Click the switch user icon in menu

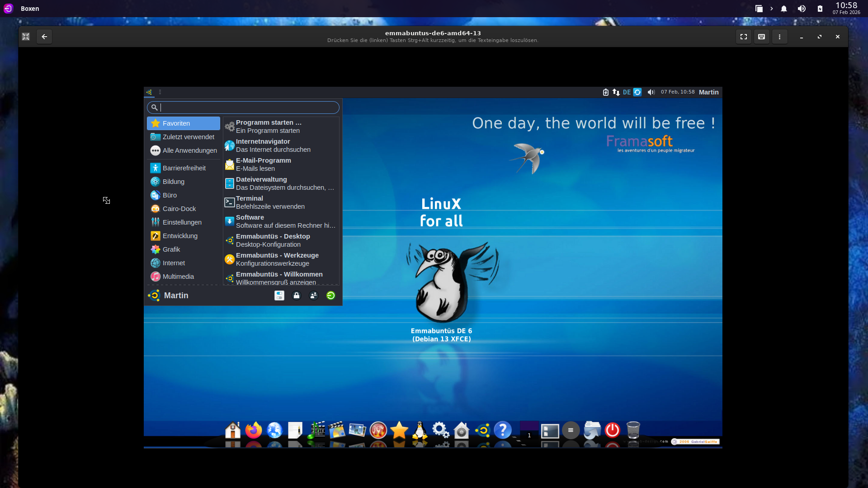(x=314, y=296)
